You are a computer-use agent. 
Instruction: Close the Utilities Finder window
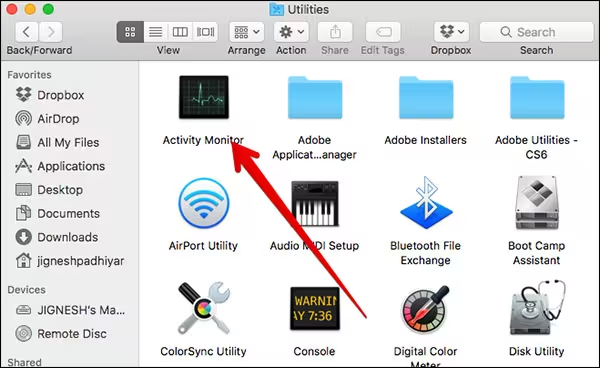pyautogui.click(x=12, y=9)
